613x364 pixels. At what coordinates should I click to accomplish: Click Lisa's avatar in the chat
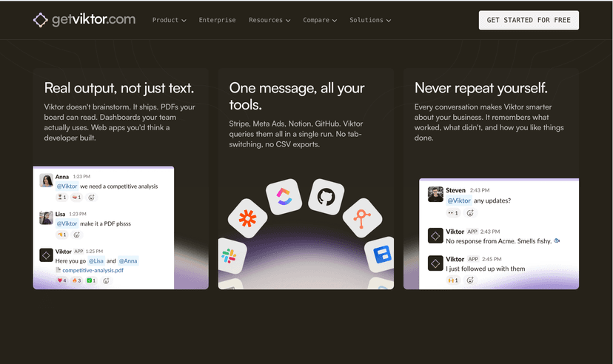(46, 218)
